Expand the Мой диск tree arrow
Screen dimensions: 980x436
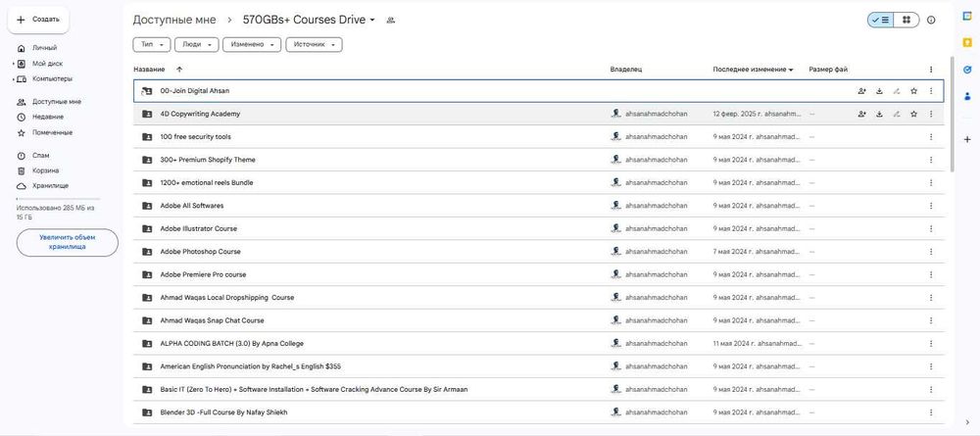click(13, 64)
